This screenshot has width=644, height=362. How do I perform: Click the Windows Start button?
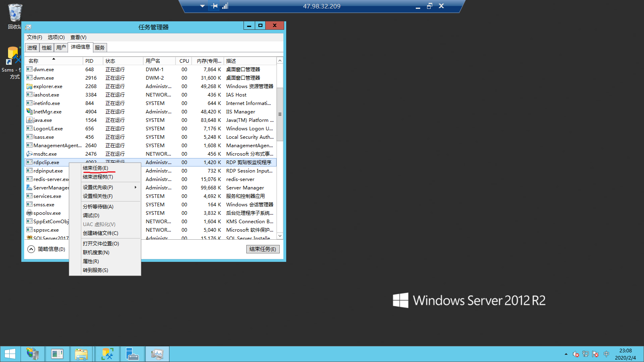10,354
